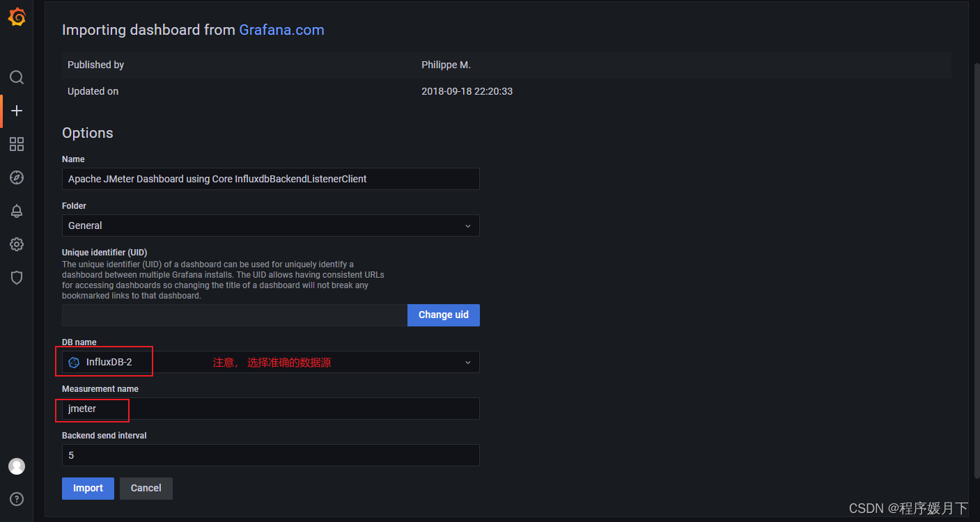Open the Create plus icon in the sidebar
Screen dimensions: 980x522
[17, 111]
